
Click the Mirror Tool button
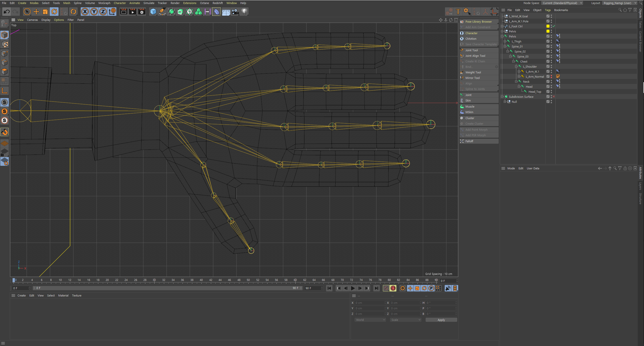pyautogui.click(x=479, y=78)
